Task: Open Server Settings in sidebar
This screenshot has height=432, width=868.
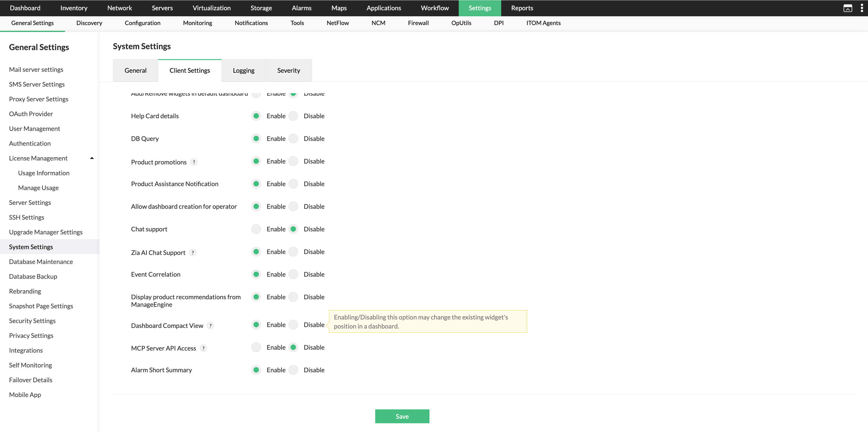Action: click(30, 203)
